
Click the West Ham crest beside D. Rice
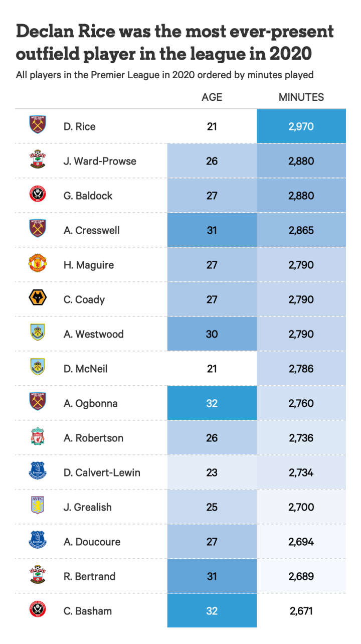(x=38, y=124)
